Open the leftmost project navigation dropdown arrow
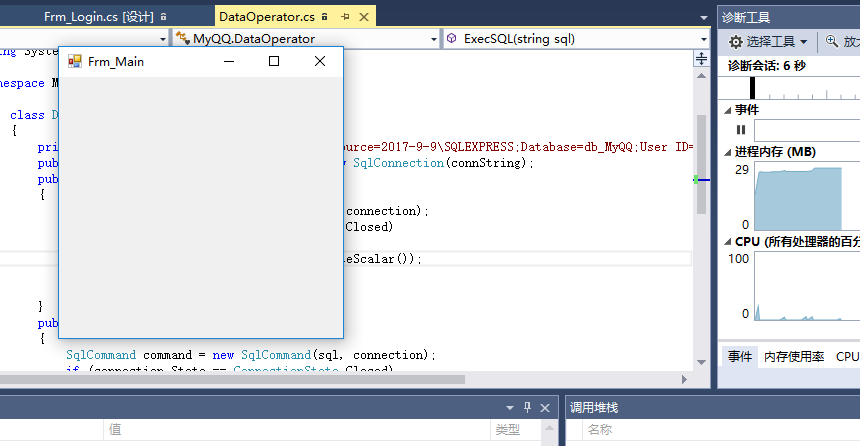The width and height of the screenshot is (860, 446). pos(162,39)
